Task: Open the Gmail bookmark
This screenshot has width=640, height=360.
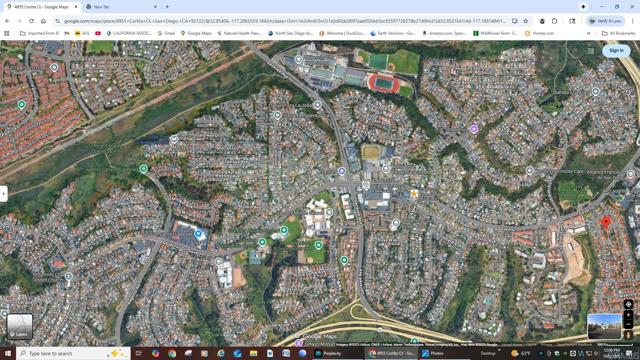Action: (x=166, y=33)
